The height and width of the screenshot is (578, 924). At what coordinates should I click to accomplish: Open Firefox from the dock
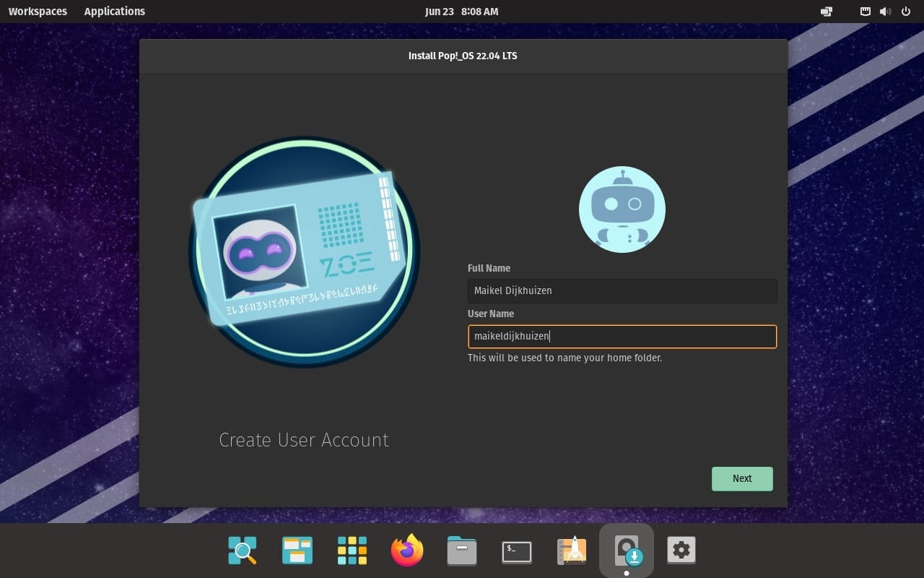click(406, 550)
